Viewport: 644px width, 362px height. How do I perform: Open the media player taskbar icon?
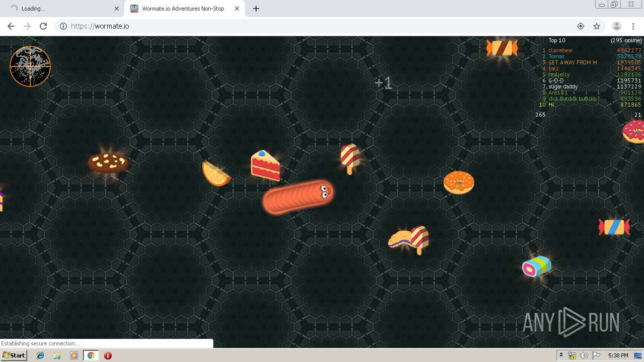pyautogui.click(x=74, y=355)
